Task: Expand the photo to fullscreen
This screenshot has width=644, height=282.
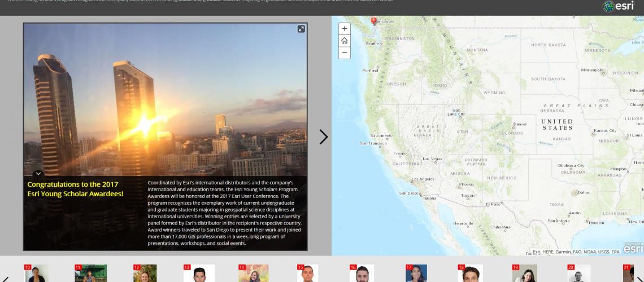Action: click(301, 29)
